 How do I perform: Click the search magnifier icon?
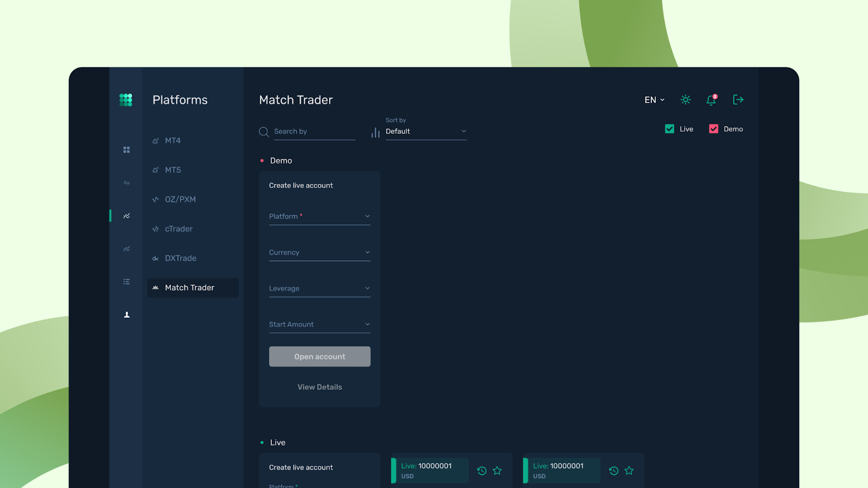tap(264, 132)
